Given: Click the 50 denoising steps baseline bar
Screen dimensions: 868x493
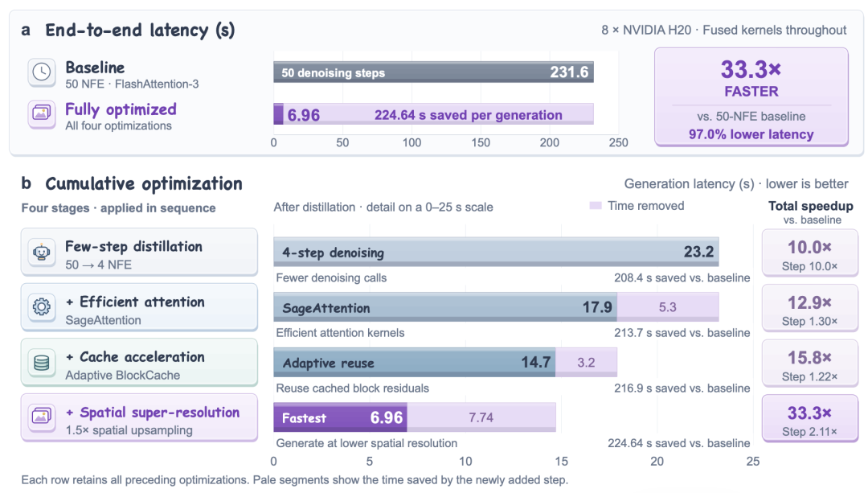Looking at the screenshot, I should click(x=433, y=72).
